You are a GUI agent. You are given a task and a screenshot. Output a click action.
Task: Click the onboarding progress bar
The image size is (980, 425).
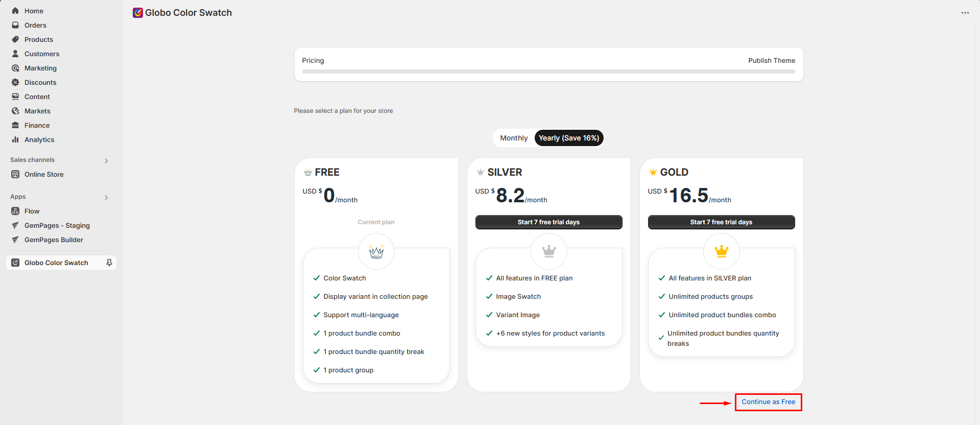pyautogui.click(x=548, y=72)
